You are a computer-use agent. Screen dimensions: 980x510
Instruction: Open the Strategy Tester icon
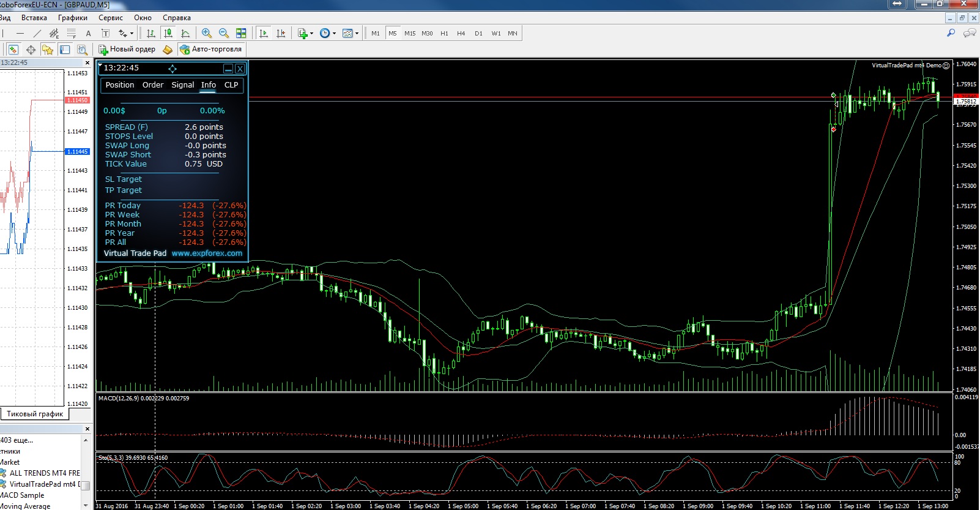[x=82, y=50]
